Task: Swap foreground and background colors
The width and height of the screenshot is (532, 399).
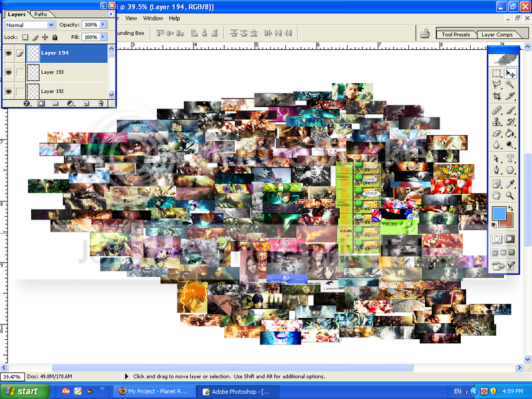Action: coord(511,208)
